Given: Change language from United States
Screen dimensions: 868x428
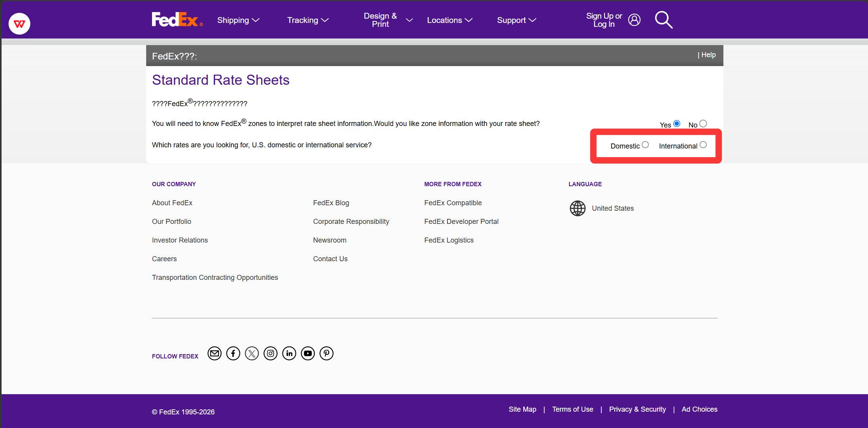Looking at the screenshot, I should tap(613, 208).
